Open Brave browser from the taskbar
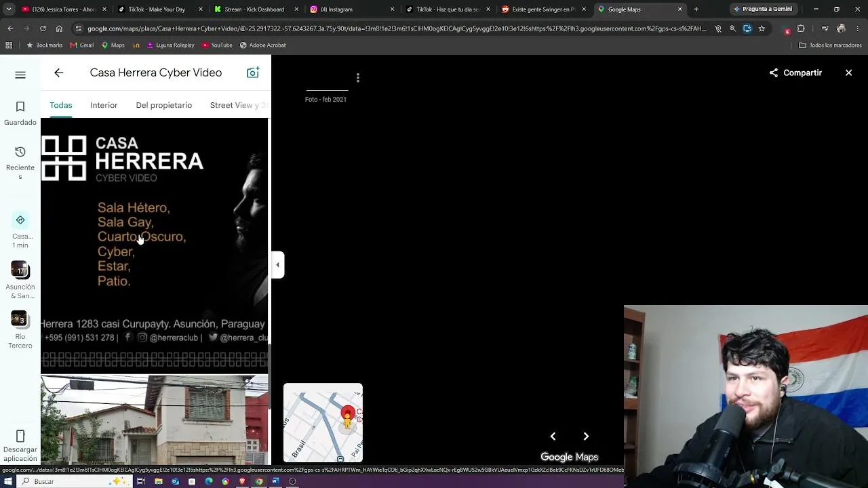 pos(242,481)
